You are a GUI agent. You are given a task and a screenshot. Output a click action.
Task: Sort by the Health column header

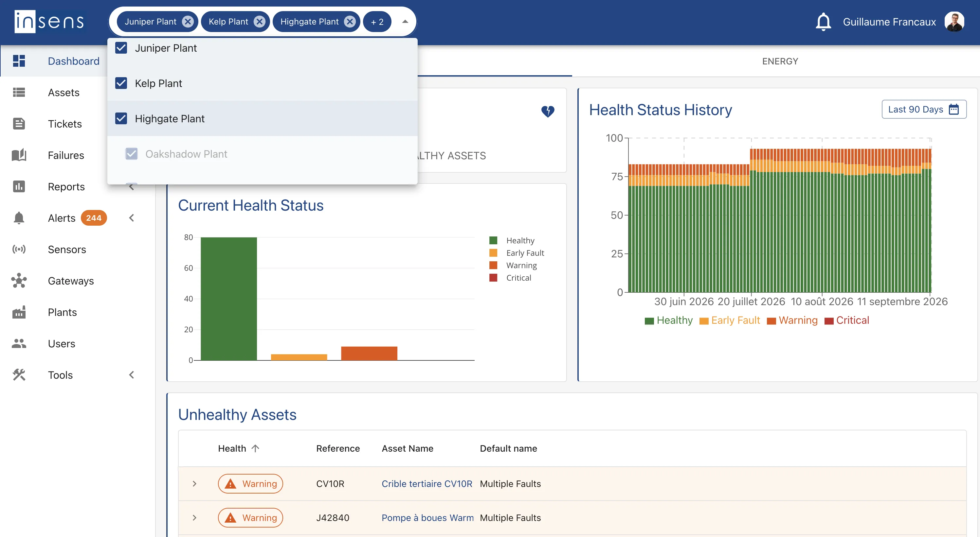click(239, 448)
